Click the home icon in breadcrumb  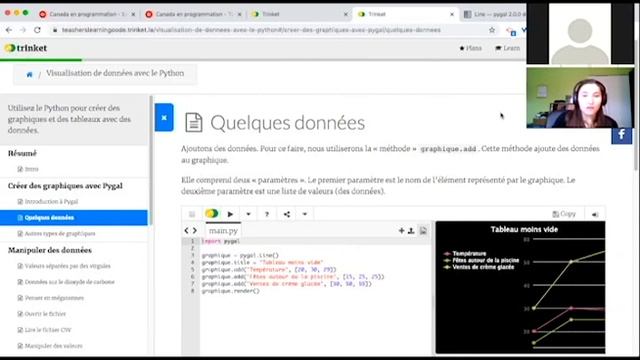tap(29, 74)
